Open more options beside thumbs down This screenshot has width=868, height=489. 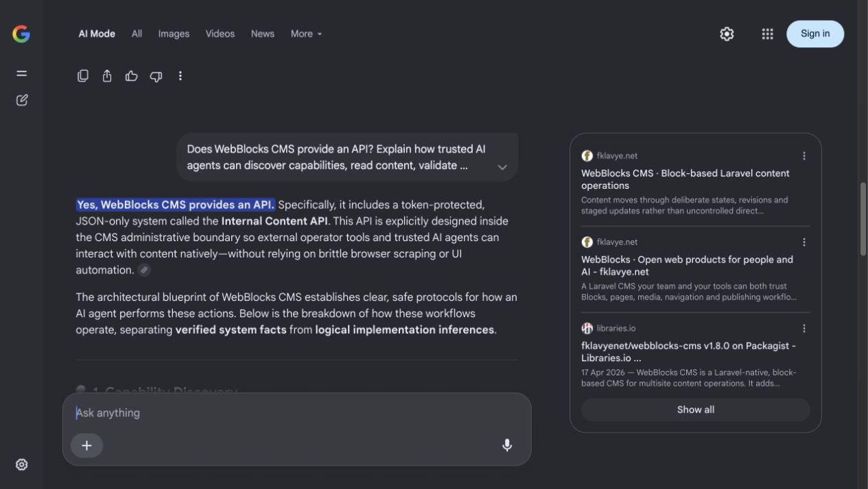point(180,76)
